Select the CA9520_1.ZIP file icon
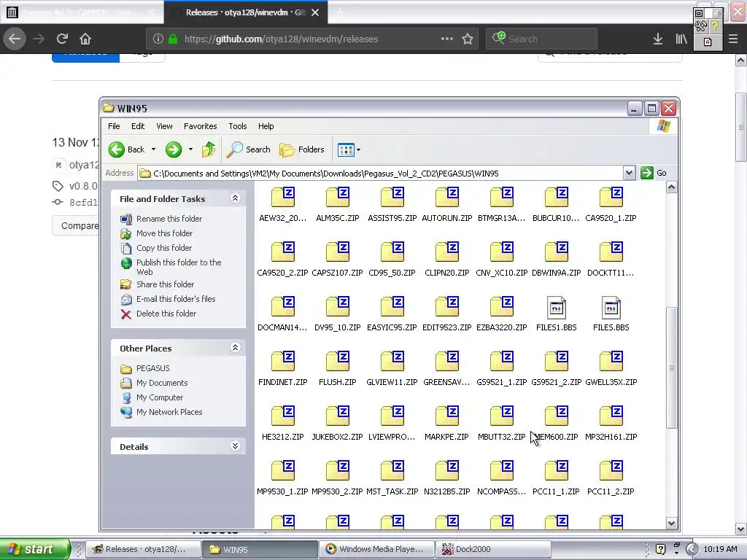The height and width of the screenshot is (560, 747). pyautogui.click(x=611, y=197)
